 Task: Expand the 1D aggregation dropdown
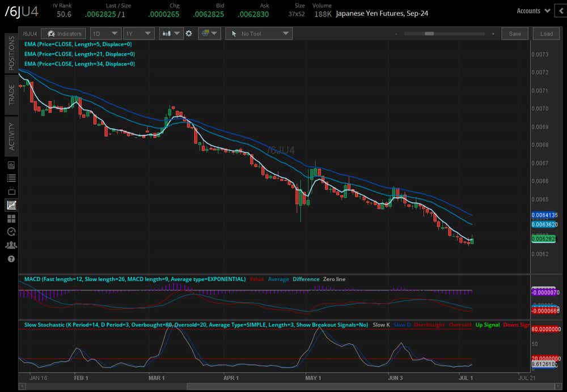[x=105, y=34]
